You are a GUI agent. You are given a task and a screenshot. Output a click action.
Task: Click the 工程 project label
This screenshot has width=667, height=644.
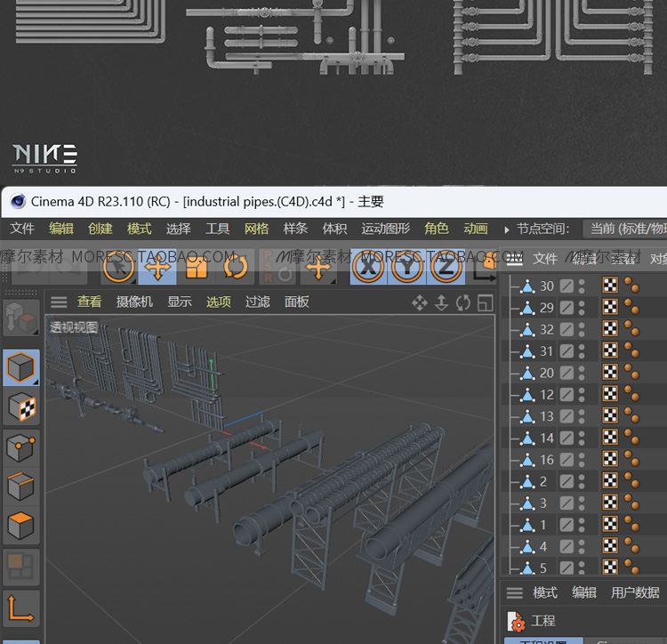[543, 621]
